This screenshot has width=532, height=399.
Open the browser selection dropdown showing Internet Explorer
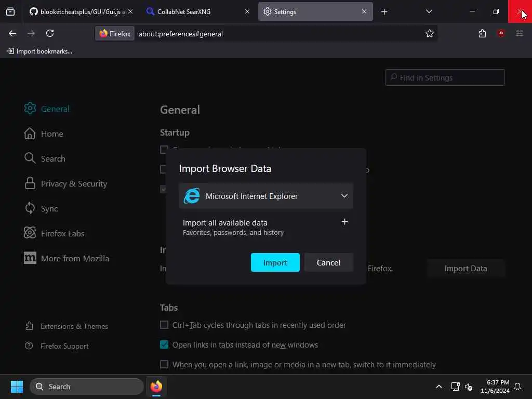point(266,196)
